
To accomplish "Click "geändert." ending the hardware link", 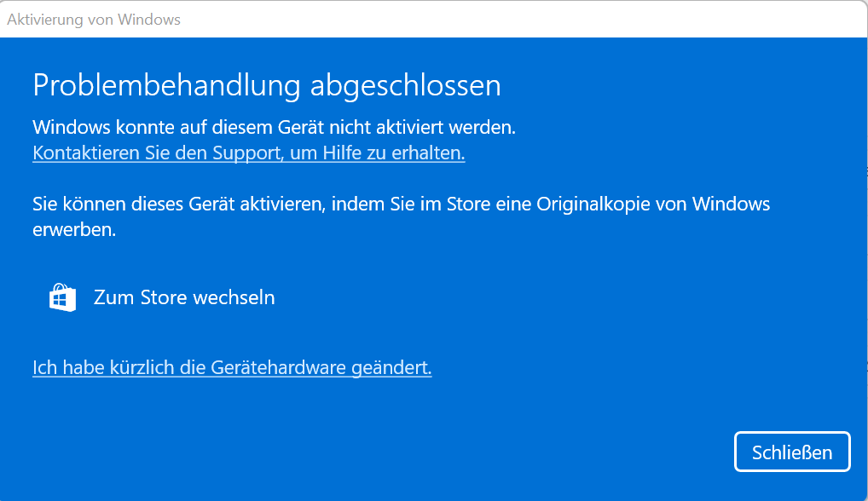I will (x=391, y=368).
